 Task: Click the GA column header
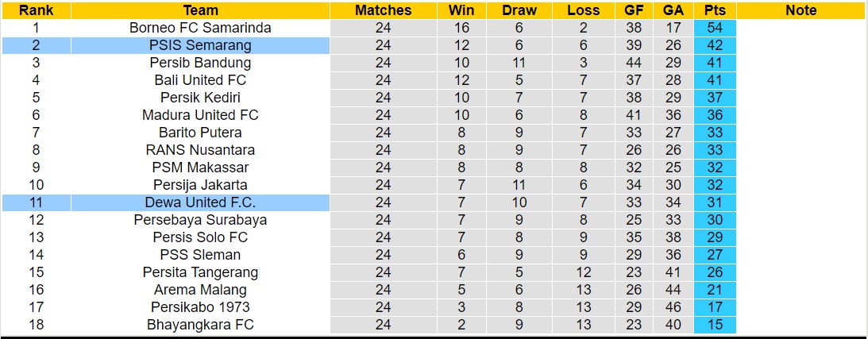pyautogui.click(x=673, y=10)
